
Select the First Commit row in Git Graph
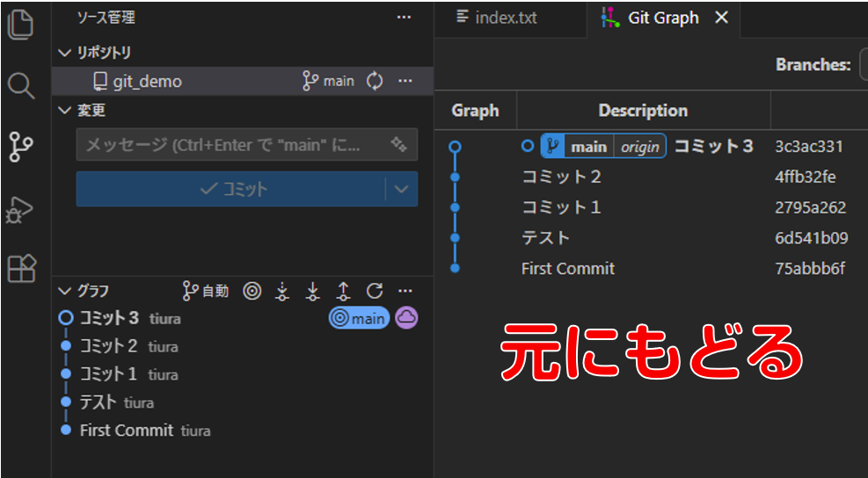pos(568,269)
